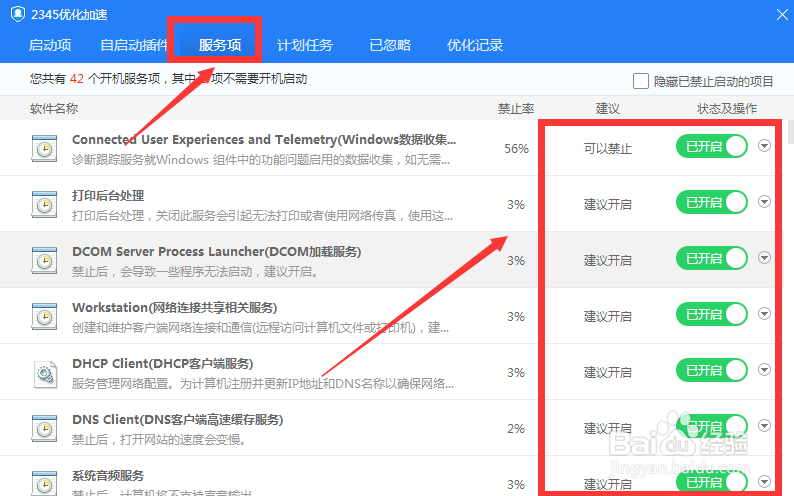The image size is (794, 496).
Task: Expand the 系统音频服务 row dropdown arrow
Action: click(x=765, y=481)
